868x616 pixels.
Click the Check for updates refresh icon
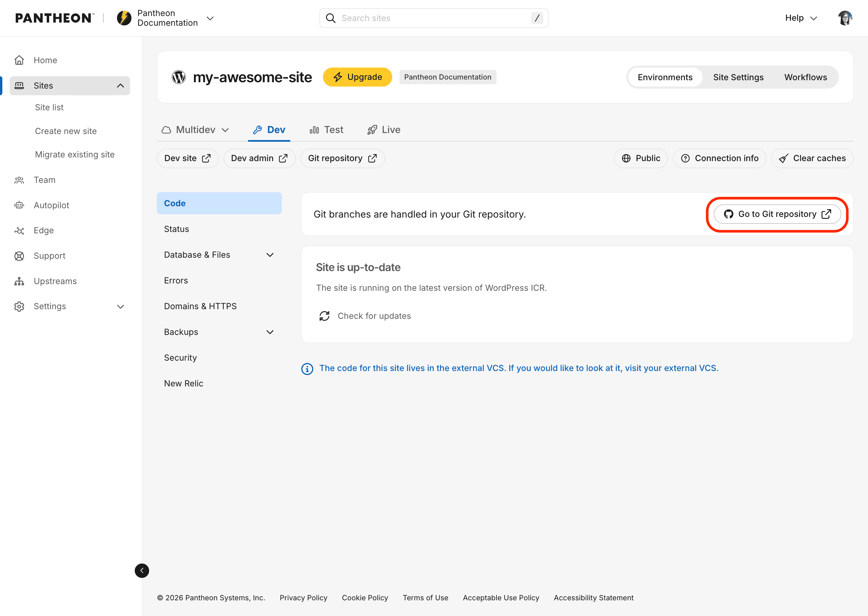[x=324, y=316]
